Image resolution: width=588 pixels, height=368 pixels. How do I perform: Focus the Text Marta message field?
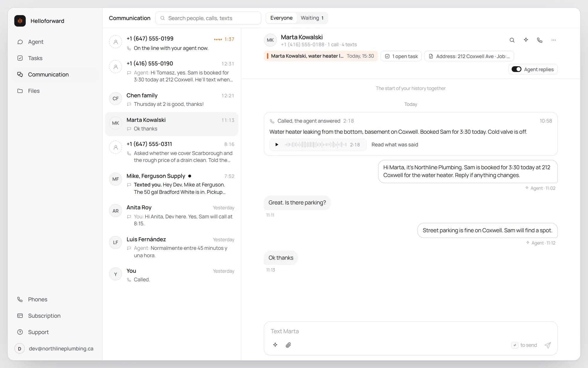410,331
